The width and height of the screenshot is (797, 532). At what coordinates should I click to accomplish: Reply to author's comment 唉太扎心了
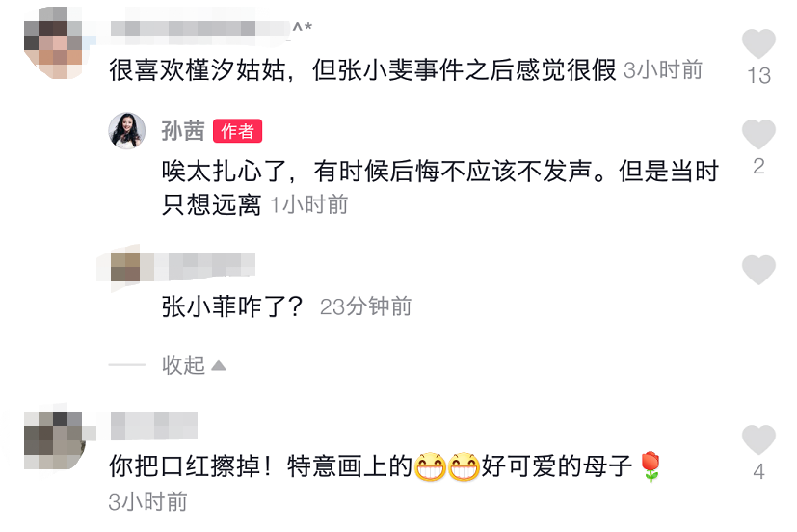tap(439, 188)
